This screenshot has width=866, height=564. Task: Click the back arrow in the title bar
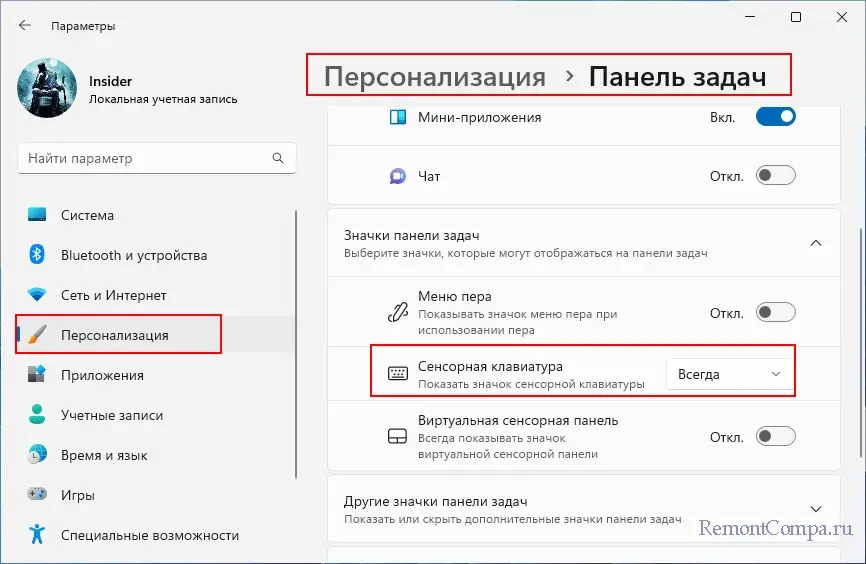[25, 25]
